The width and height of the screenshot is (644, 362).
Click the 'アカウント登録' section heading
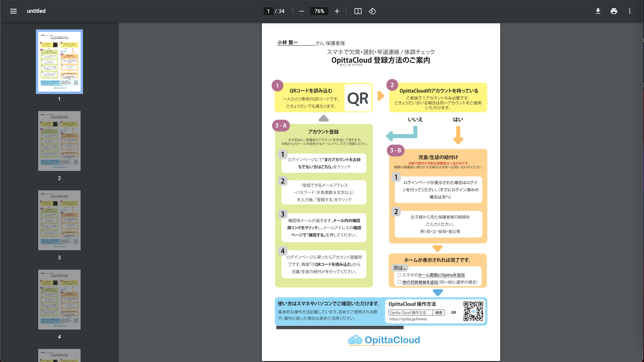pos(323,132)
